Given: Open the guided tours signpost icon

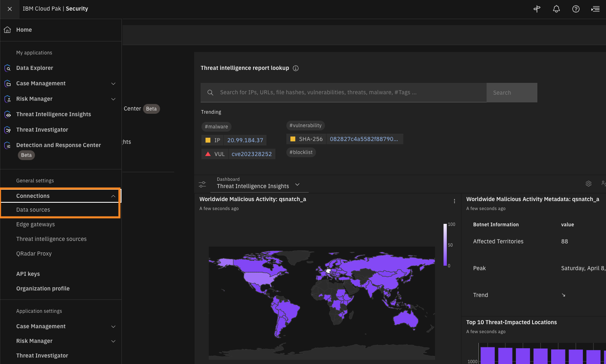Looking at the screenshot, I should point(537,9).
